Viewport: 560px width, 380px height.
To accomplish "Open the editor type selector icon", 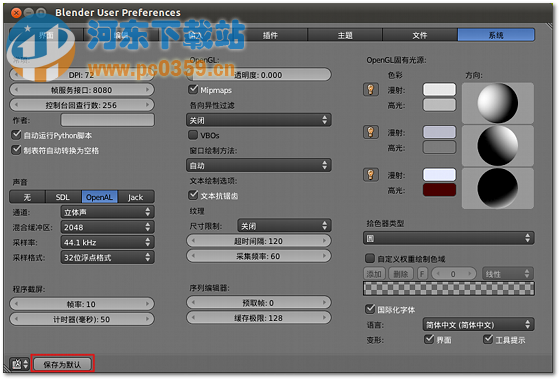I will click(19, 364).
